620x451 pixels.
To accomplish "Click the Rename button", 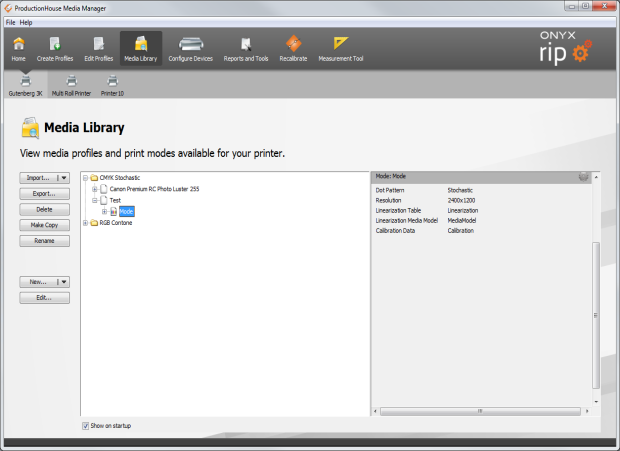I will click(45, 241).
